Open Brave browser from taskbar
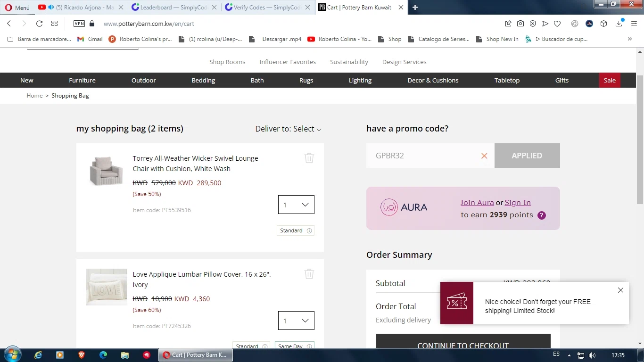 [82, 355]
